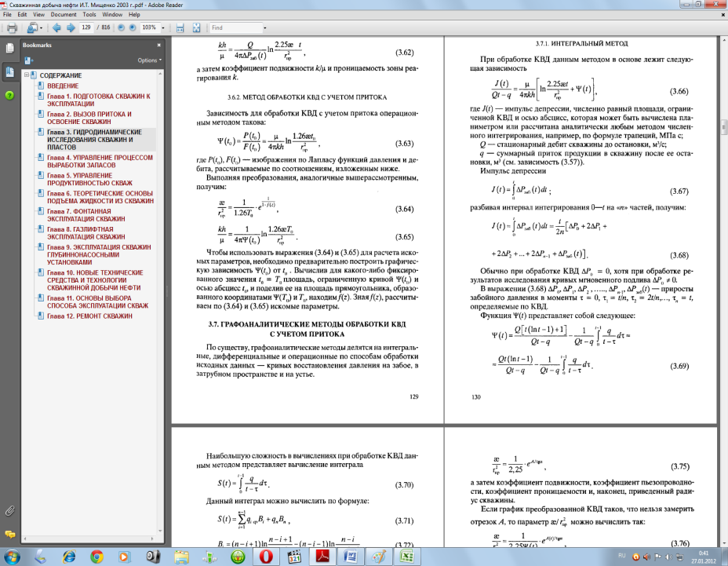The image size is (728, 566).
Task: Close the Bookmarks panel
Action: (x=158, y=45)
